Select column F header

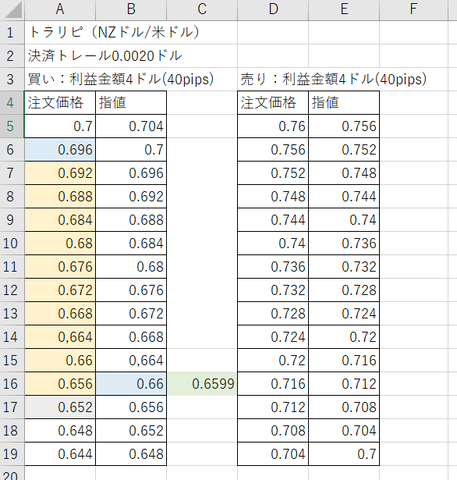[x=413, y=9]
